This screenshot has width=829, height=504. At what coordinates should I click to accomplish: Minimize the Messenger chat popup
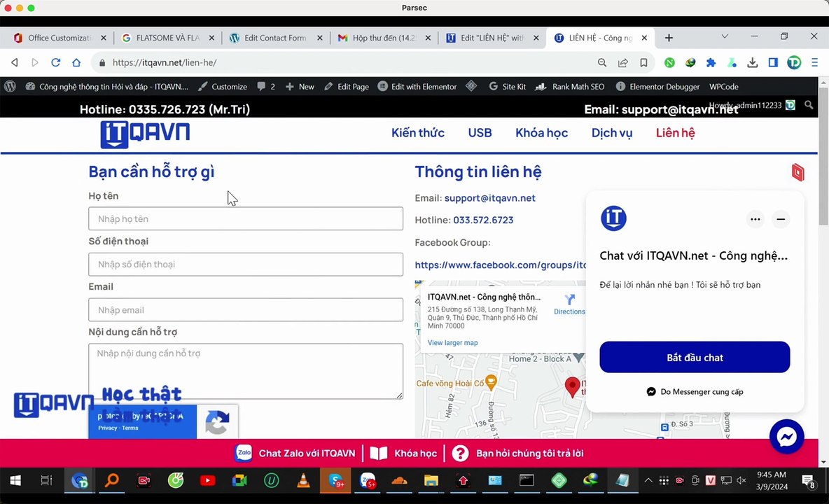pyautogui.click(x=781, y=218)
